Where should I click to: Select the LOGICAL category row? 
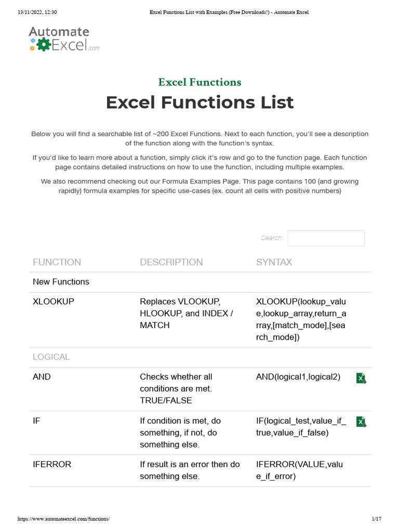point(51,357)
